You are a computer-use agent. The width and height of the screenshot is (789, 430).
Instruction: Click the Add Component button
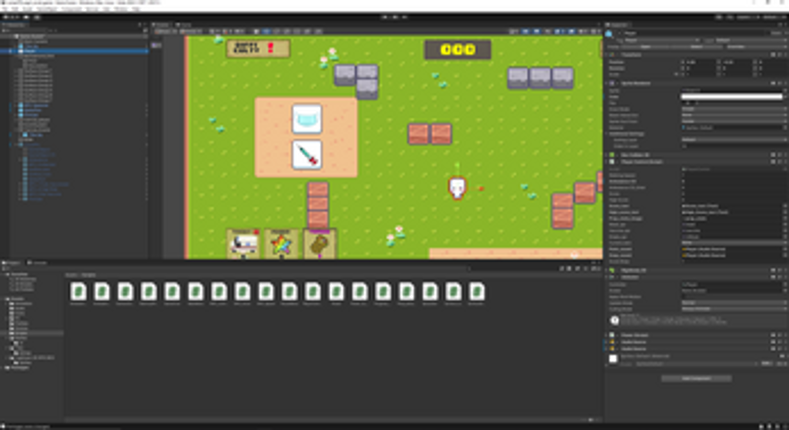pyautogui.click(x=696, y=378)
